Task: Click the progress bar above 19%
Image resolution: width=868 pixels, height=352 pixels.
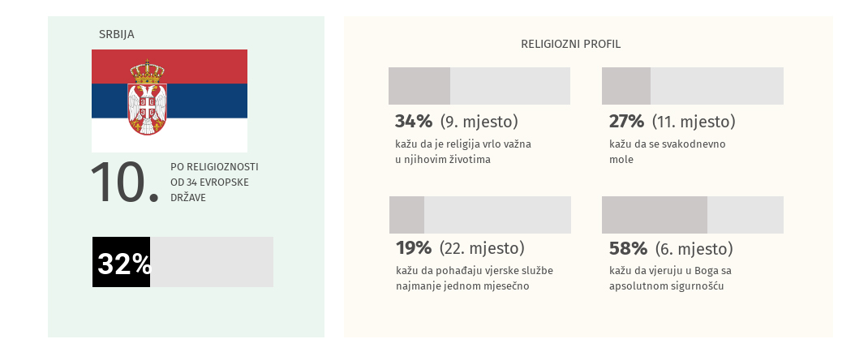Action: pos(480,215)
